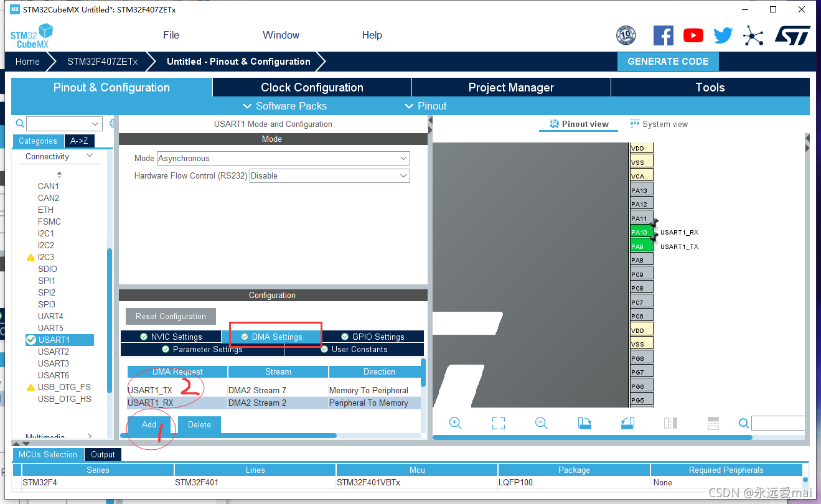Click the PA8 pin
Viewport: 821px width, 504px height.
[x=641, y=260]
